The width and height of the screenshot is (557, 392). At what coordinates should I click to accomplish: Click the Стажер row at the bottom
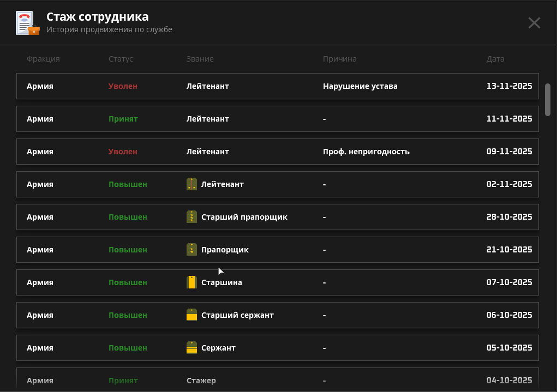click(x=277, y=380)
